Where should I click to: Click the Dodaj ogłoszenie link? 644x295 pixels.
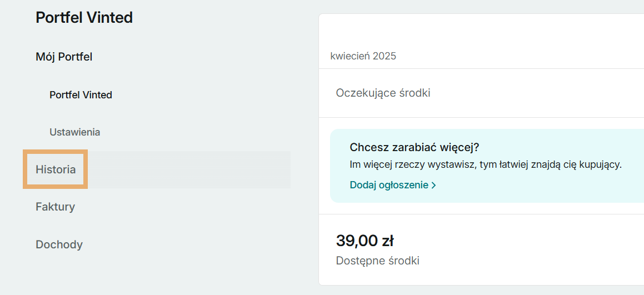click(x=390, y=185)
